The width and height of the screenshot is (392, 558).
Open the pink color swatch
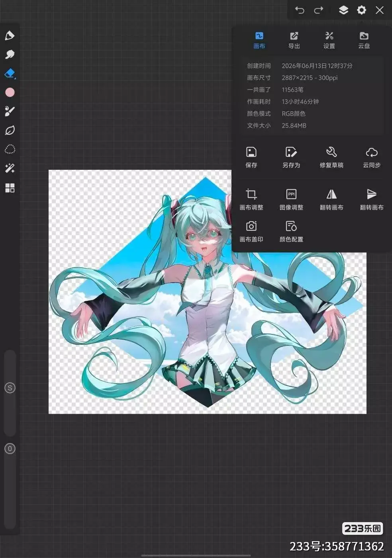(x=10, y=92)
